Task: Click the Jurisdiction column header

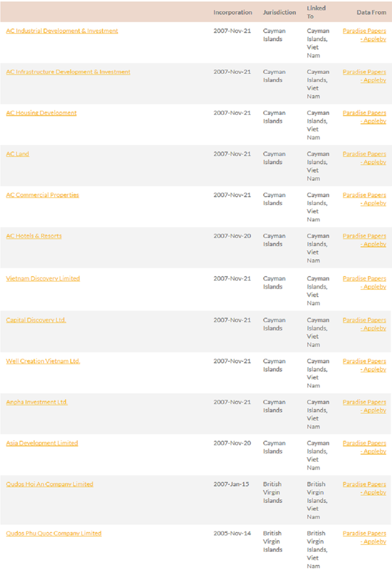Action: coord(279,12)
